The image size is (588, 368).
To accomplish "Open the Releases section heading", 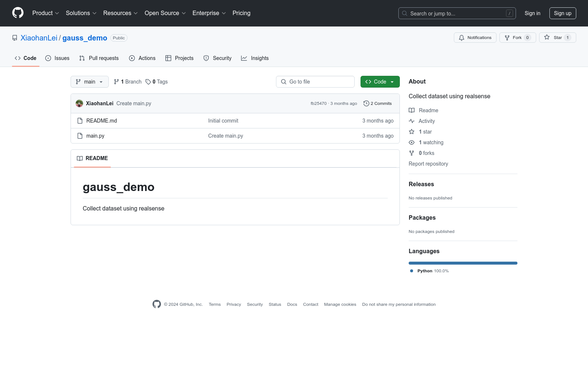I will point(421,184).
